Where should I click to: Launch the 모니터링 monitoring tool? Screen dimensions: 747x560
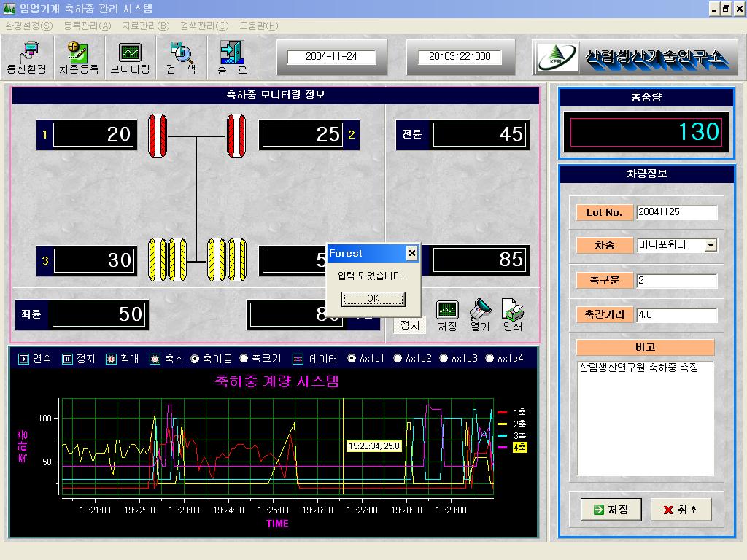click(130, 57)
